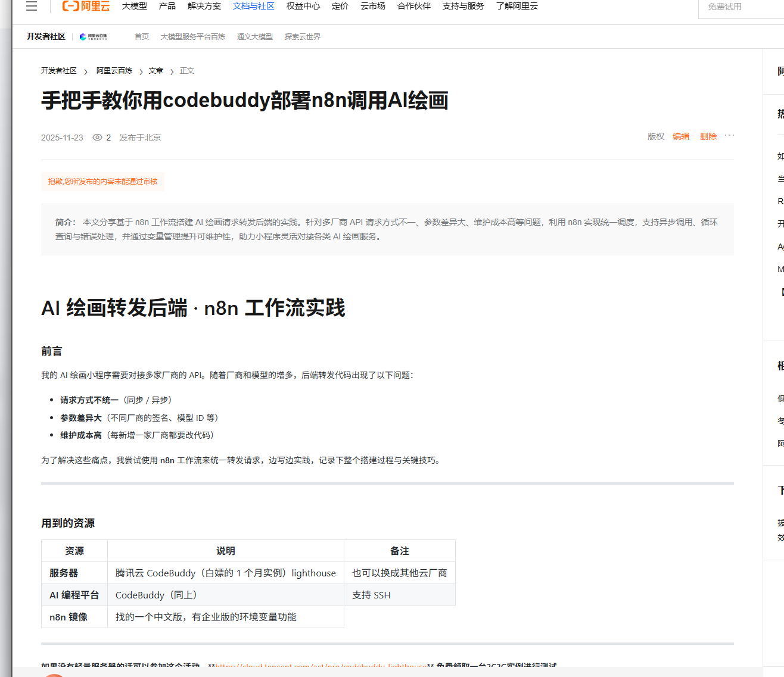This screenshot has height=677, width=784.
Task: Click the 阿里云 logo
Action: click(86, 7)
